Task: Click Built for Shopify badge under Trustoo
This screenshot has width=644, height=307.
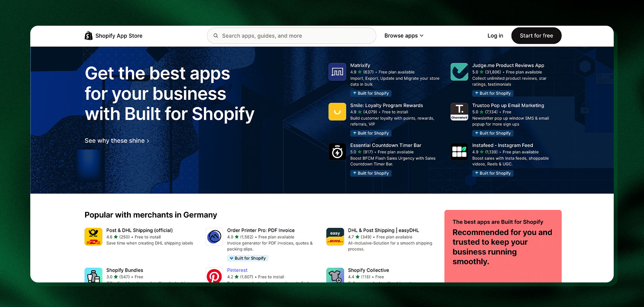Action: click(493, 133)
